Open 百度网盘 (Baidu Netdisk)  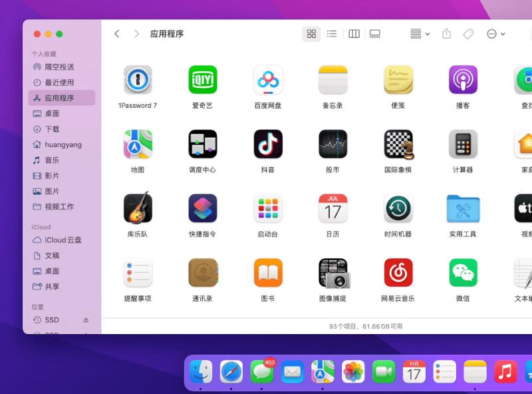click(267, 80)
